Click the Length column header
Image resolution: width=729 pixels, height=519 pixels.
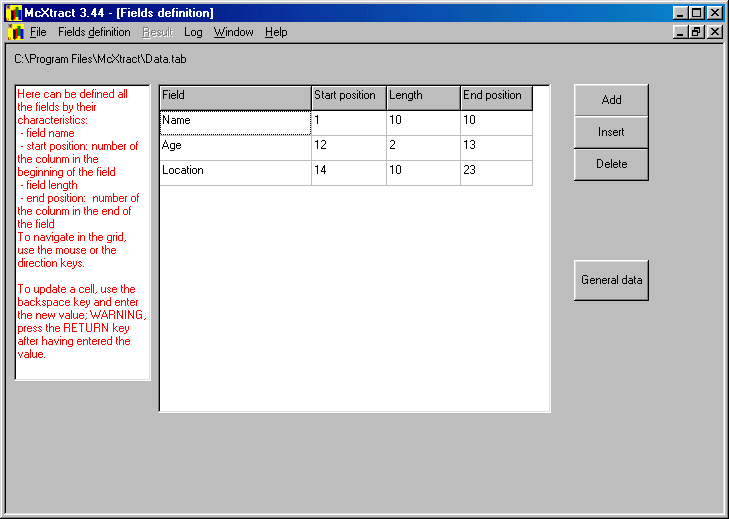423,98
